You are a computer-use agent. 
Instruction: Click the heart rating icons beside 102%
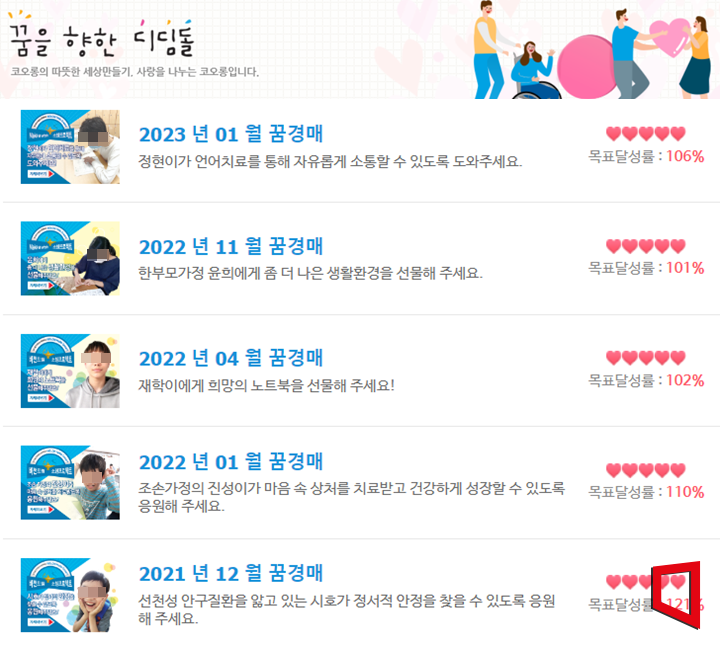click(646, 358)
